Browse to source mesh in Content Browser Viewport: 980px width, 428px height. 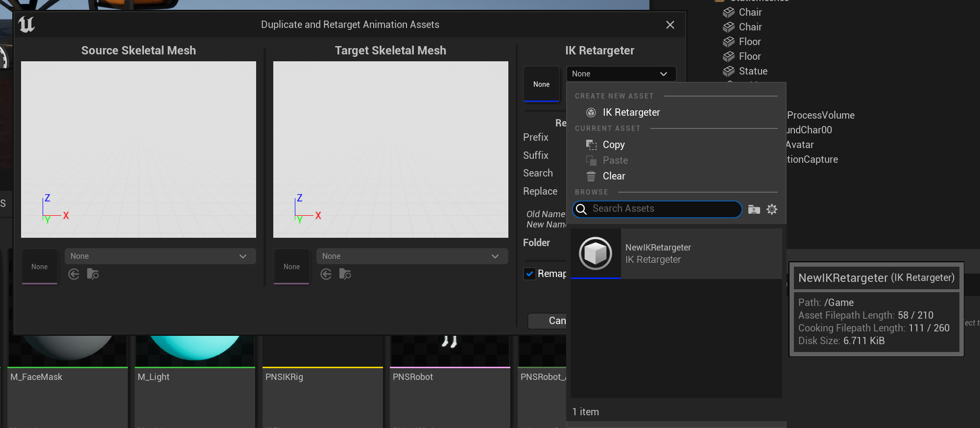point(93,274)
